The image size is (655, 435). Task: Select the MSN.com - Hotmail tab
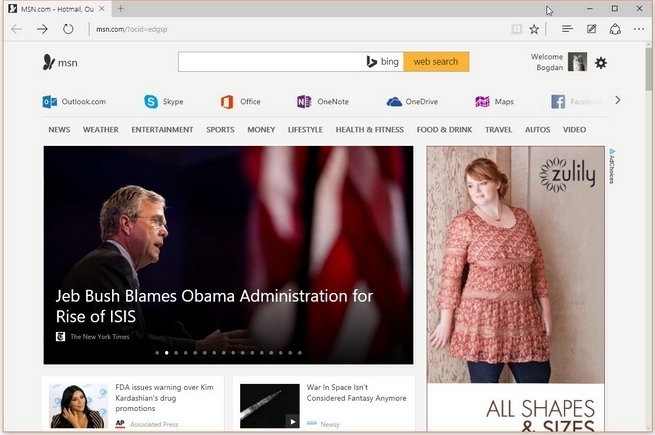(x=57, y=9)
